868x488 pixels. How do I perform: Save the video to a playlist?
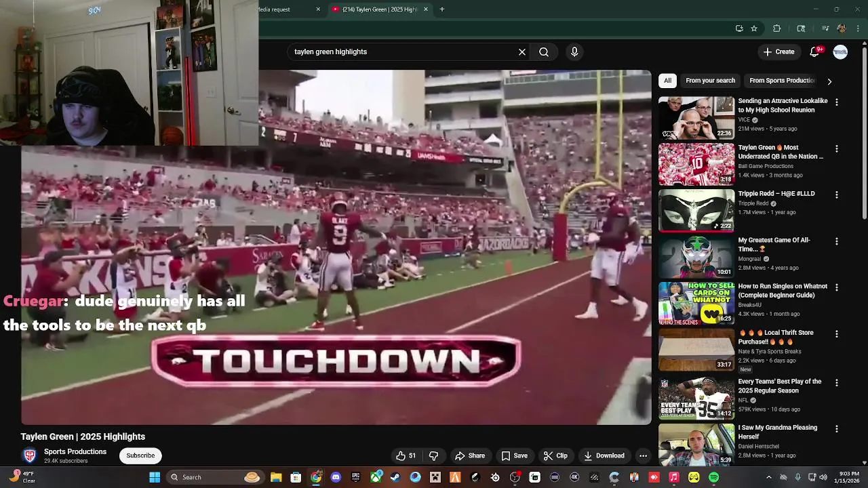(514, 455)
